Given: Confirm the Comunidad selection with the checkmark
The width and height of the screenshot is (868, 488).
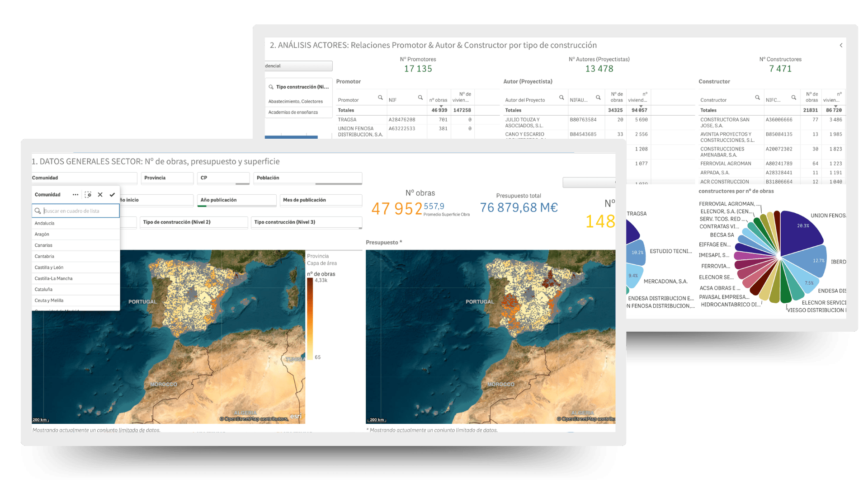Looking at the screenshot, I should pos(112,195).
